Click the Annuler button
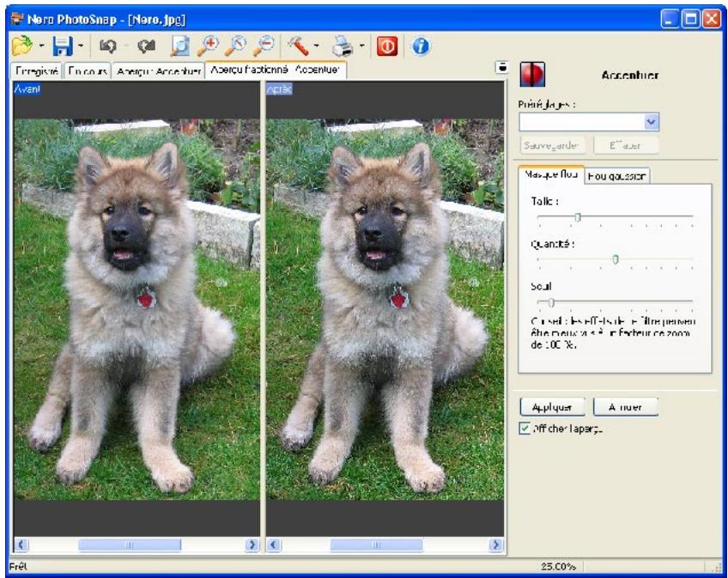Image resolution: width=728 pixels, height=578 pixels. (x=625, y=407)
